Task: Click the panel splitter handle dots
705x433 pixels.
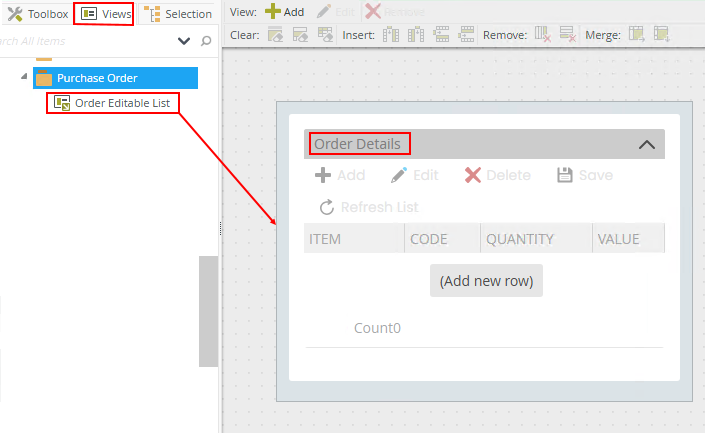Action: (220, 228)
